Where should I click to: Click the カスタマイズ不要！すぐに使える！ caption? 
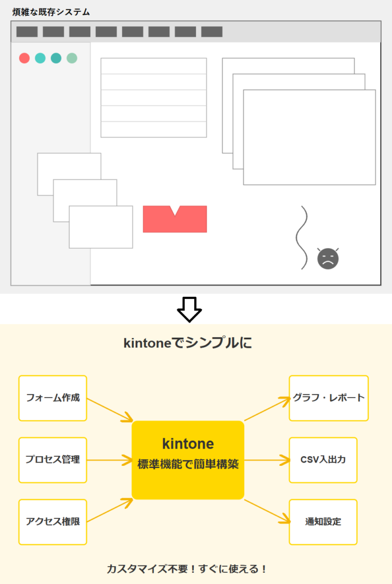(186, 569)
